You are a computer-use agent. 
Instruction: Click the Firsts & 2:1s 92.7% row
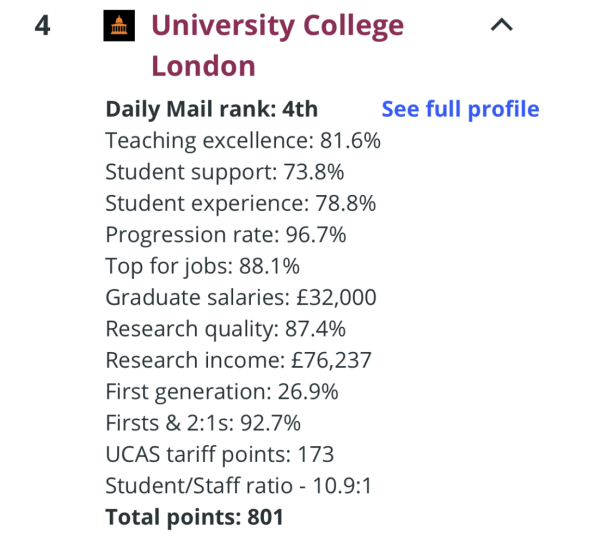203,423
